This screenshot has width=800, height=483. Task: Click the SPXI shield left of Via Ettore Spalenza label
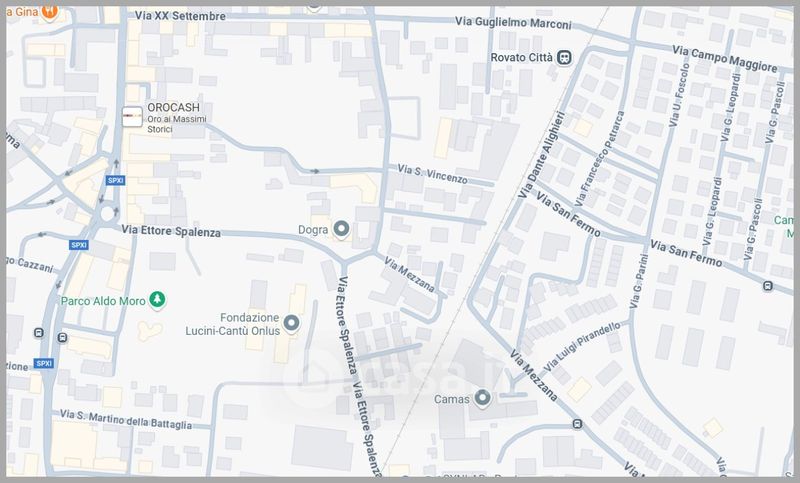pos(79,244)
